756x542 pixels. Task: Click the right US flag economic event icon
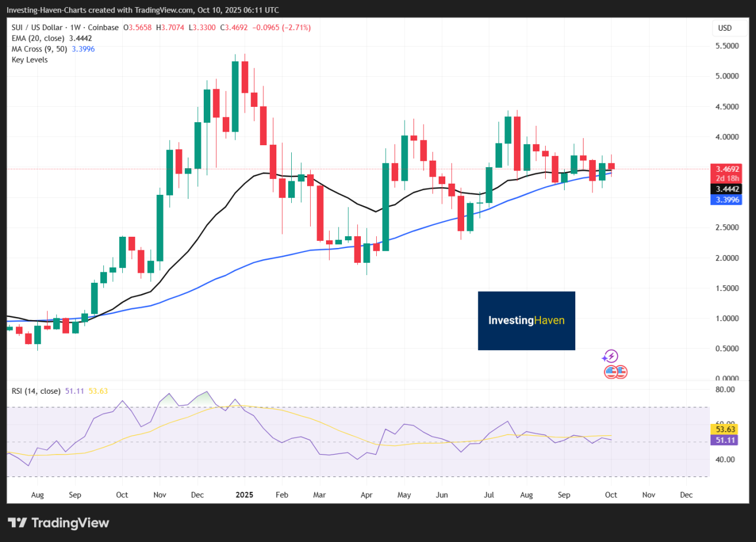tap(620, 372)
